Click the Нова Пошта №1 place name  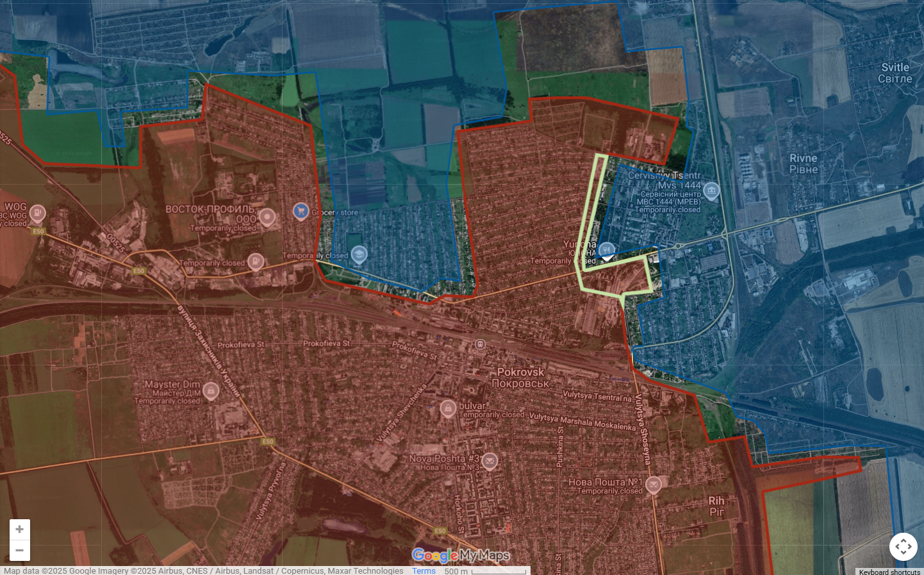[x=605, y=482]
